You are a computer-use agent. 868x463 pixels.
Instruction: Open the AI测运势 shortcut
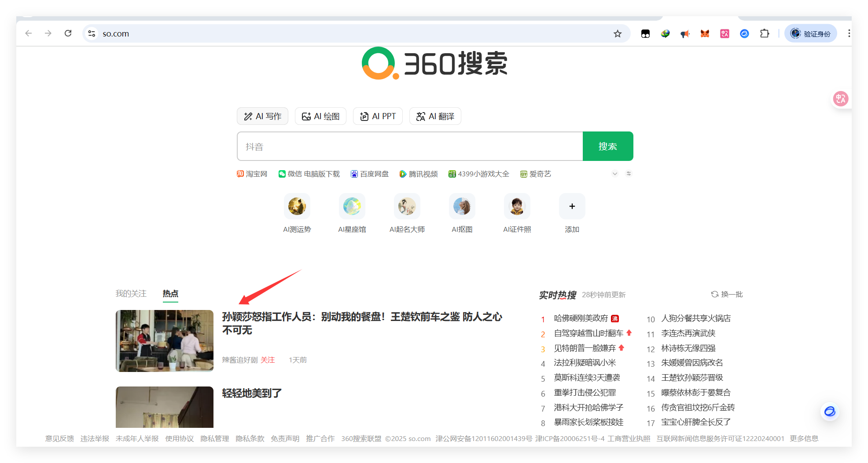(297, 214)
